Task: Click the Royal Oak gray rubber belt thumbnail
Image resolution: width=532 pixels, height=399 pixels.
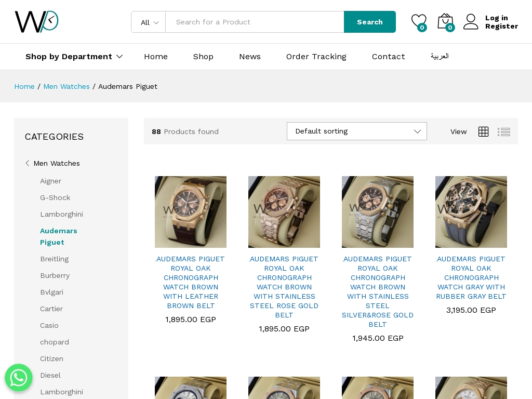Action: pyautogui.click(x=471, y=211)
